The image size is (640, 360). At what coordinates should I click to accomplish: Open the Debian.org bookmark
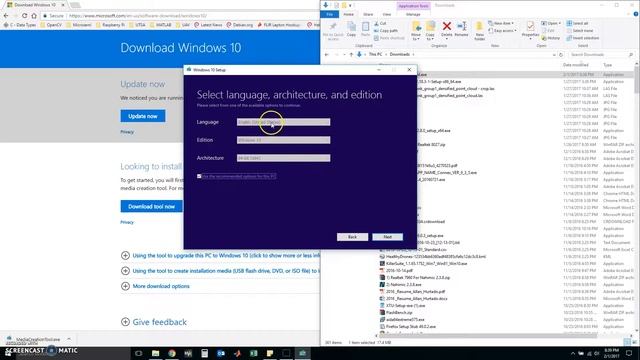click(x=240, y=25)
